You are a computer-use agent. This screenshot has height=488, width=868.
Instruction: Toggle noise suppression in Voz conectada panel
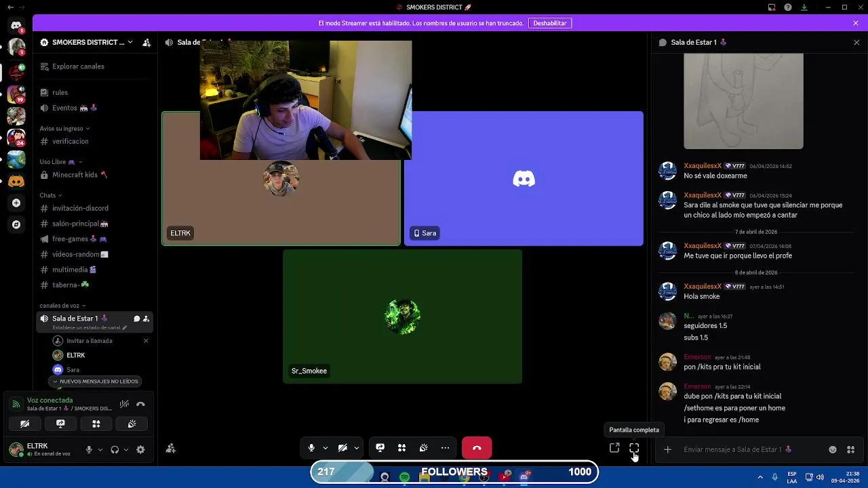[x=124, y=404]
